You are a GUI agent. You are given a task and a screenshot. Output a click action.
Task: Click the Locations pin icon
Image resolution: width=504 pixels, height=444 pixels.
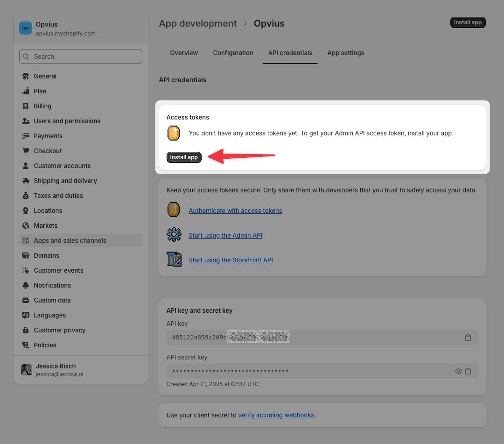point(26,211)
